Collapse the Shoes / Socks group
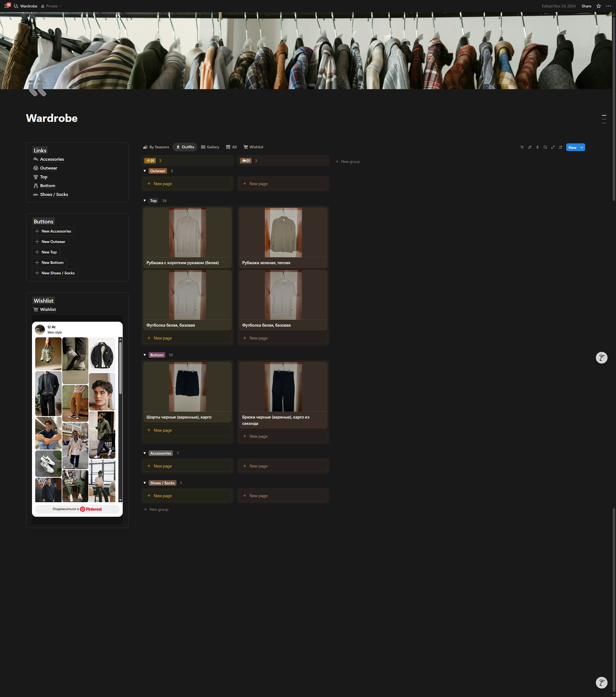 tap(145, 483)
